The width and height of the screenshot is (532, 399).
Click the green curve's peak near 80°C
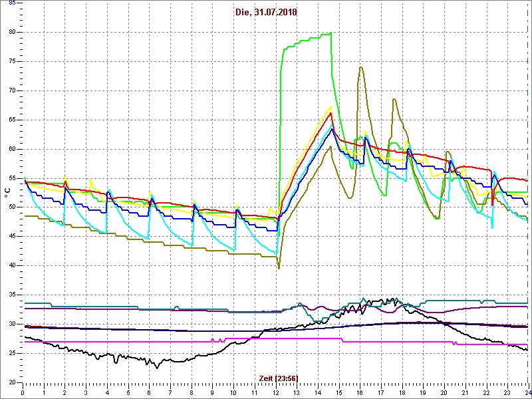click(331, 33)
